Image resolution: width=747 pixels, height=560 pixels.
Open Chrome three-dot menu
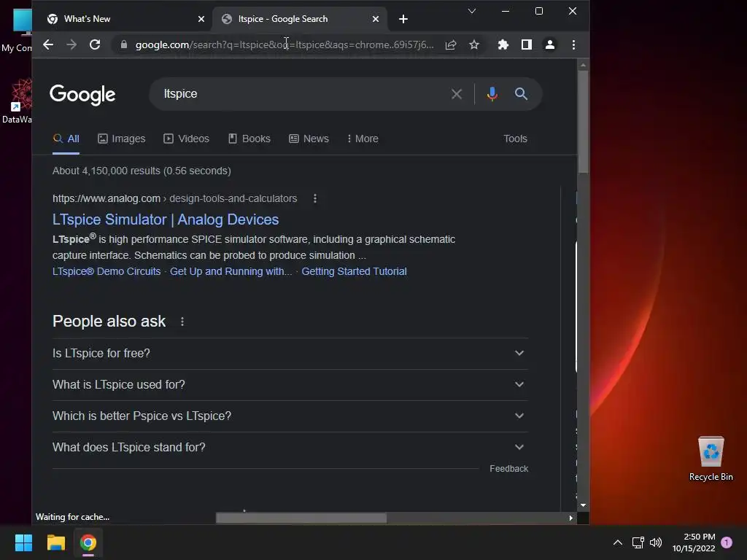[573, 44]
